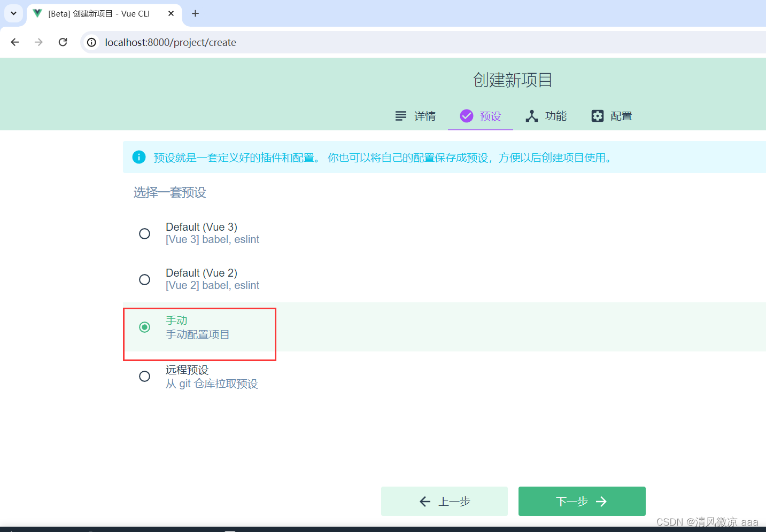The width and height of the screenshot is (766, 532).
Task: Close the Vue CLI browser tab
Action: click(171, 13)
